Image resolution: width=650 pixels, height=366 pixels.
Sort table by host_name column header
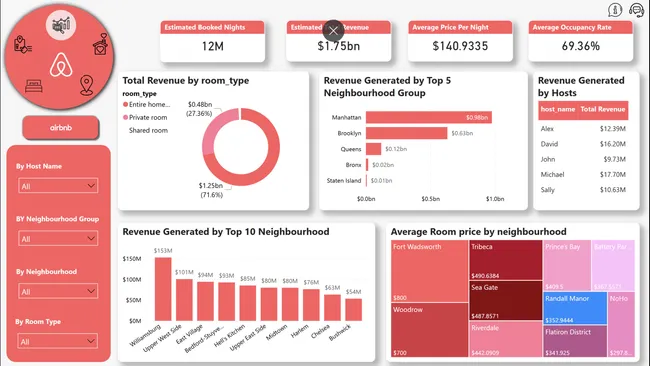(x=558, y=109)
